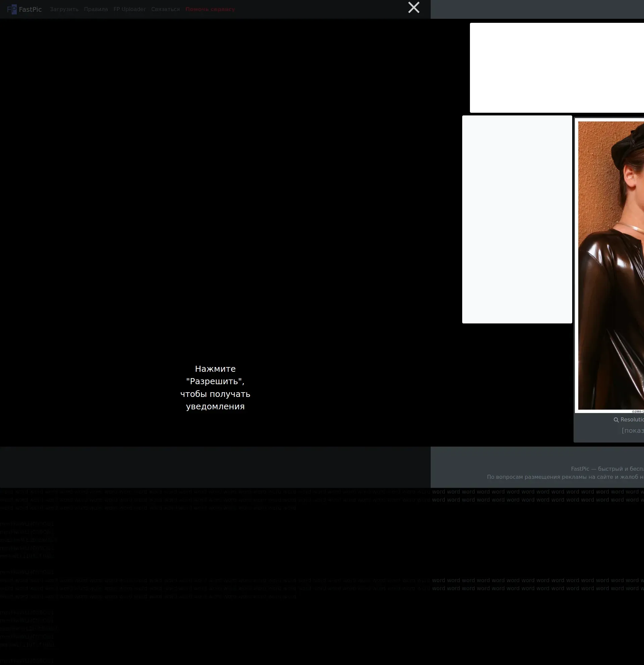
Task: Open the Загрузить menu item
Action: pyautogui.click(x=64, y=9)
